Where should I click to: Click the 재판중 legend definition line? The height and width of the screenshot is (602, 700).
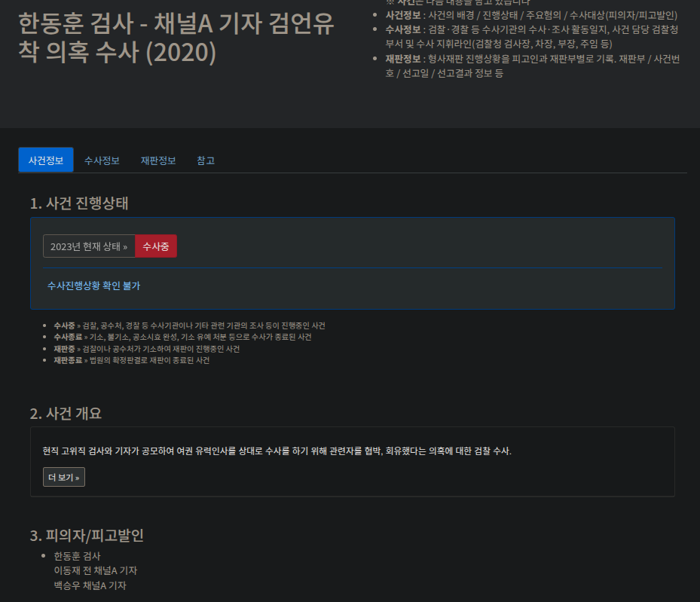pyautogui.click(x=147, y=349)
